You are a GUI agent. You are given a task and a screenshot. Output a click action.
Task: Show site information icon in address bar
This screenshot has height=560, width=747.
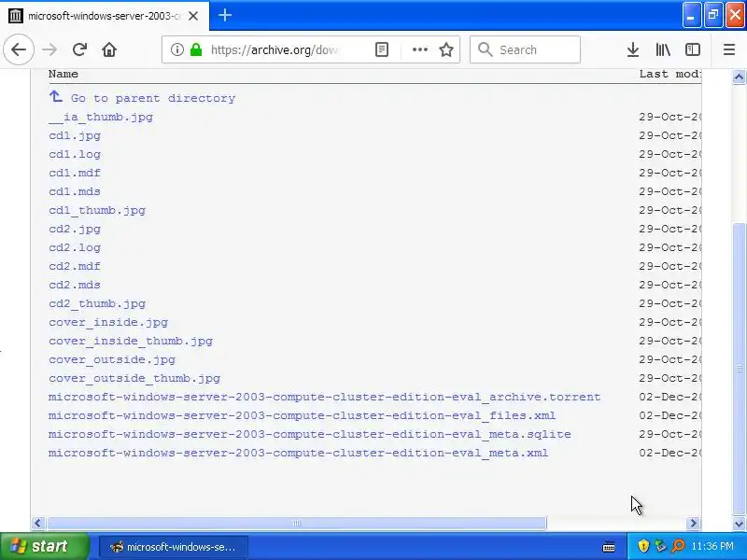(176, 49)
